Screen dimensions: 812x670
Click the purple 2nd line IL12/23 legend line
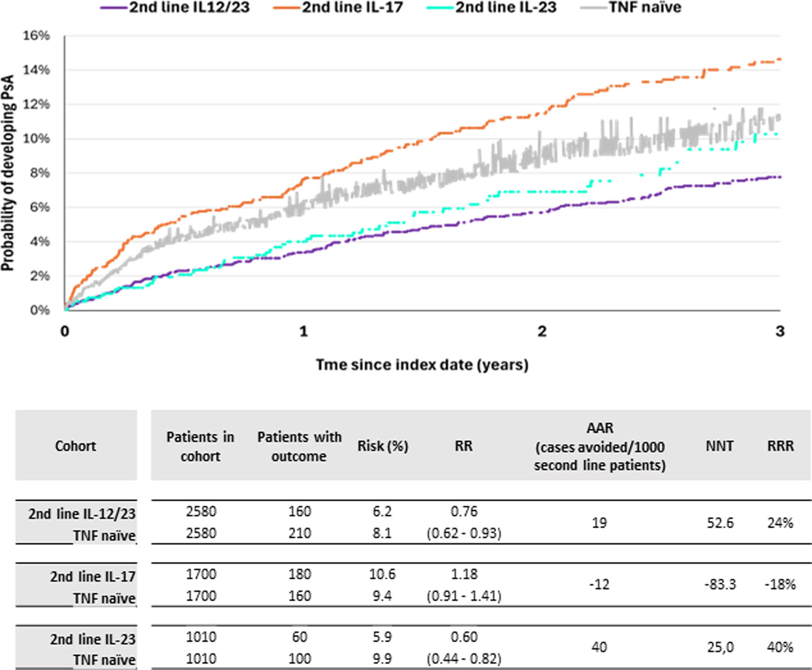[114, 8]
